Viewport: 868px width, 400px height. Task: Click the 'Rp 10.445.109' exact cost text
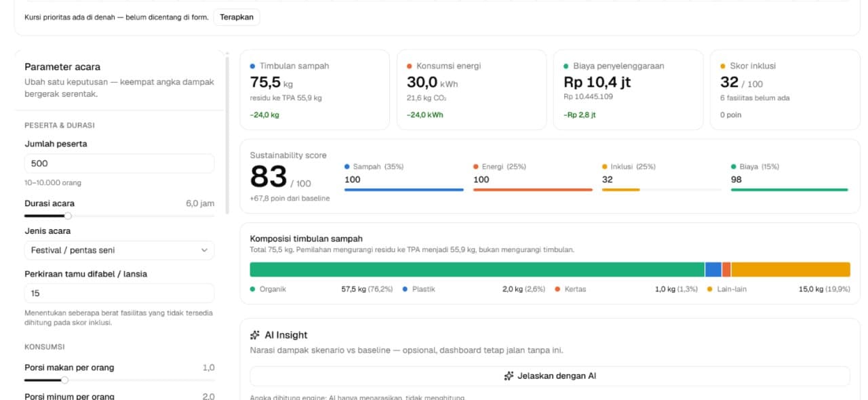(588, 96)
